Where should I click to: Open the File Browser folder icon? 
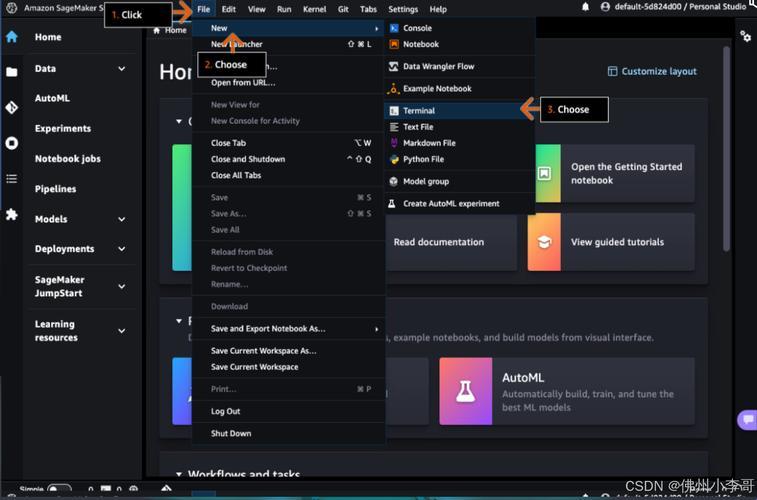point(12,72)
